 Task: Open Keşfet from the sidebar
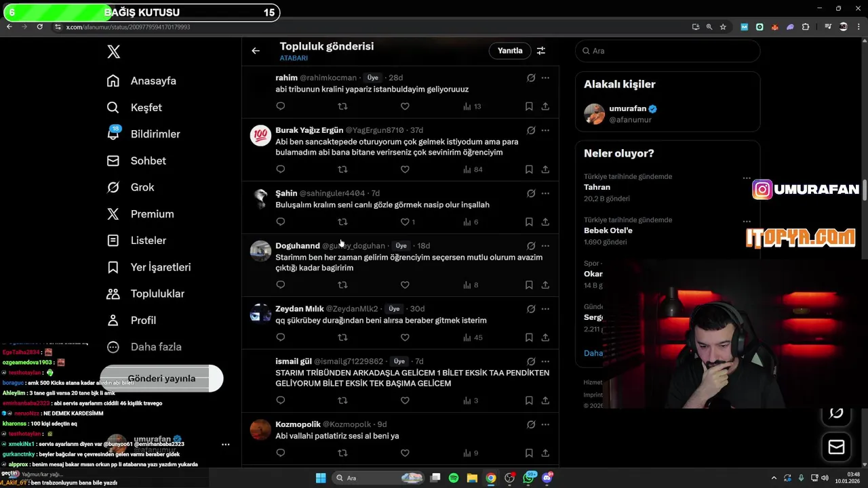click(x=134, y=107)
